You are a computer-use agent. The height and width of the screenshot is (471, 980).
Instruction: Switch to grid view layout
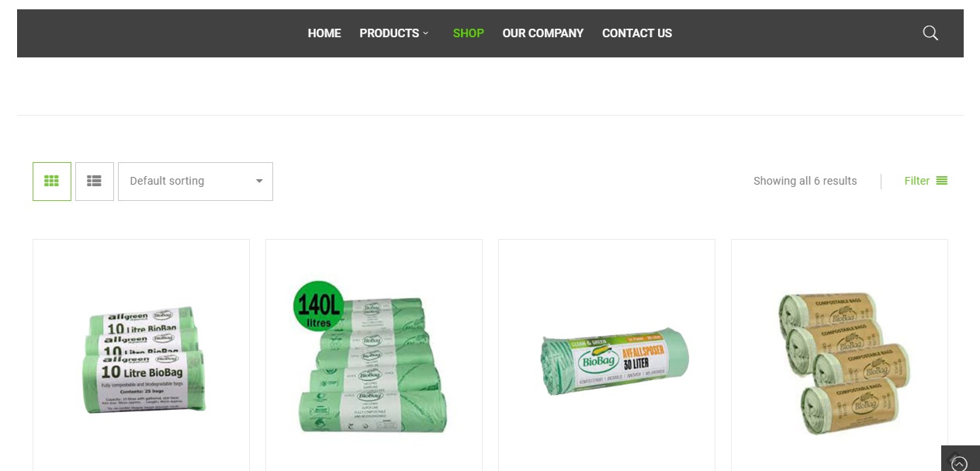(52, 182)
